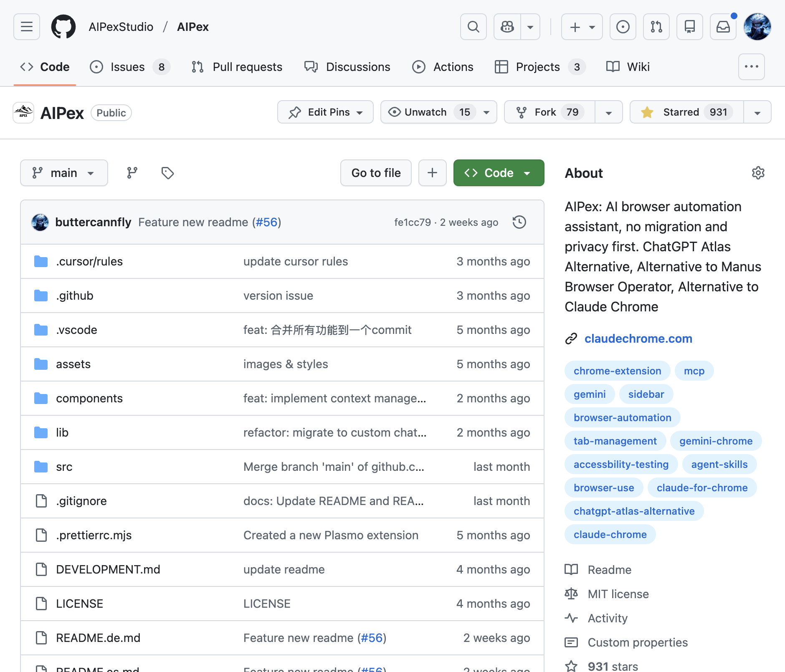Image resolution: width=785 pixels, height=672 pixels.
Task: Click the search magnifier icon
Action: 473,27
